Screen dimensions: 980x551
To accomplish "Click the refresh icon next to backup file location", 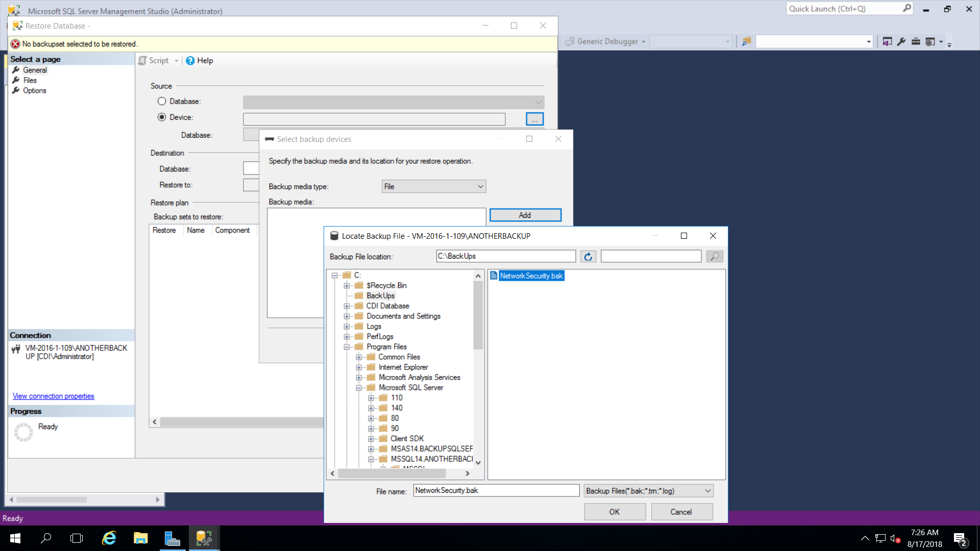I will click(588, 257).
